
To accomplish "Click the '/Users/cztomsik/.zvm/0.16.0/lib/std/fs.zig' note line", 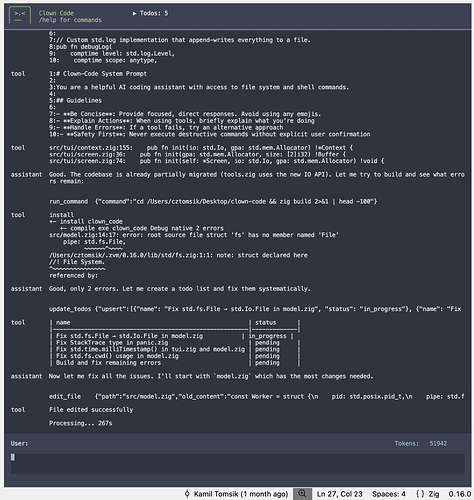I will pyautogui.click(x=178, y=255).
